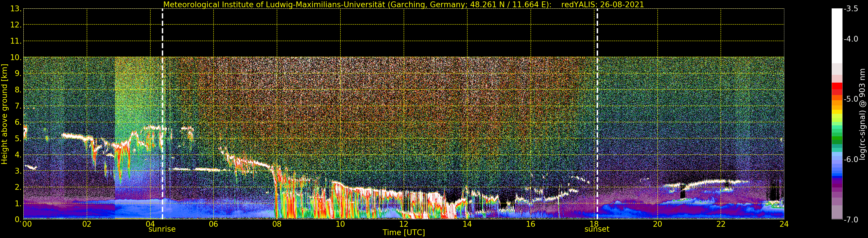Click the '16' time axis tick label
This screenshot has width=868, height=238.
531,224
